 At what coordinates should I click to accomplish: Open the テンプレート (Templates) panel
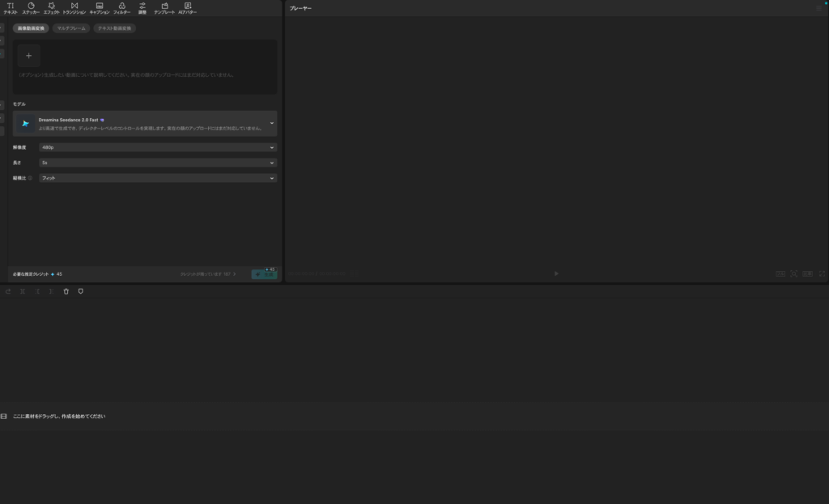pos(164,8)
